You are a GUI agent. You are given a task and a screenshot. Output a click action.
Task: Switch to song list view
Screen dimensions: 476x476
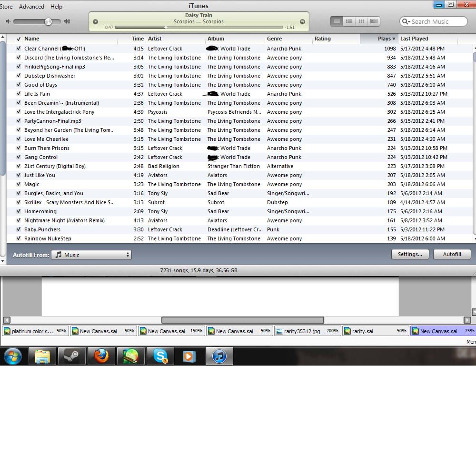[337, 21]
